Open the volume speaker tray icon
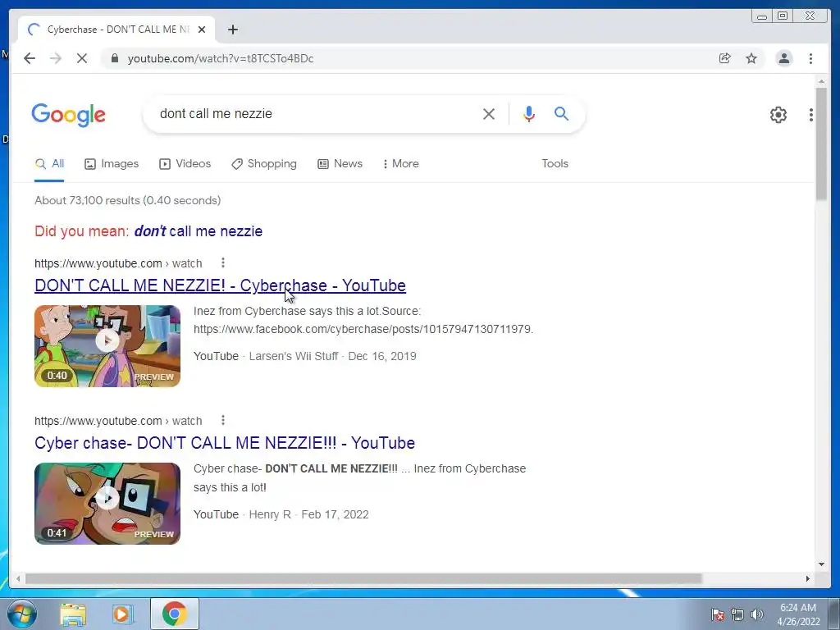 click(x=757, y=614)
